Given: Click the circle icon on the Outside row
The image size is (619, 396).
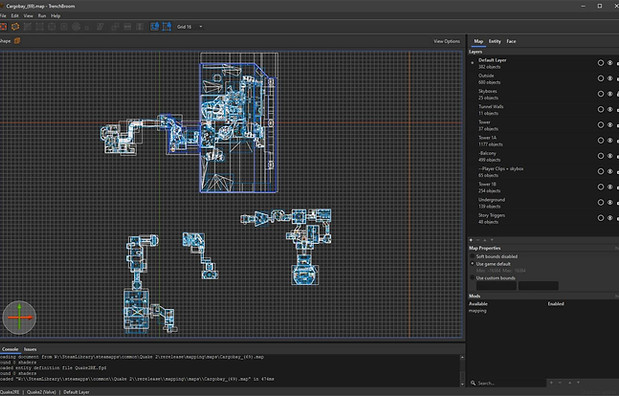Looking at the screenshot, I should coord(600,78).
